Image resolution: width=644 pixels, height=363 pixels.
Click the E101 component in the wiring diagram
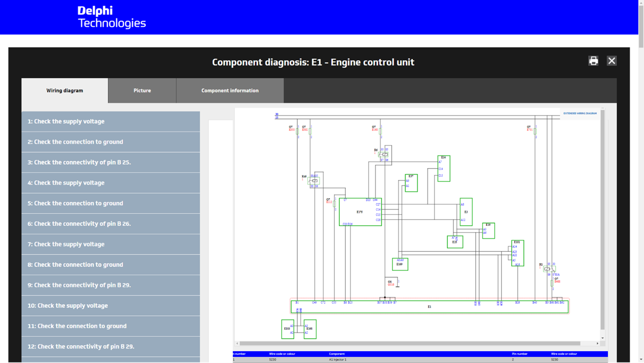(517, 253)
